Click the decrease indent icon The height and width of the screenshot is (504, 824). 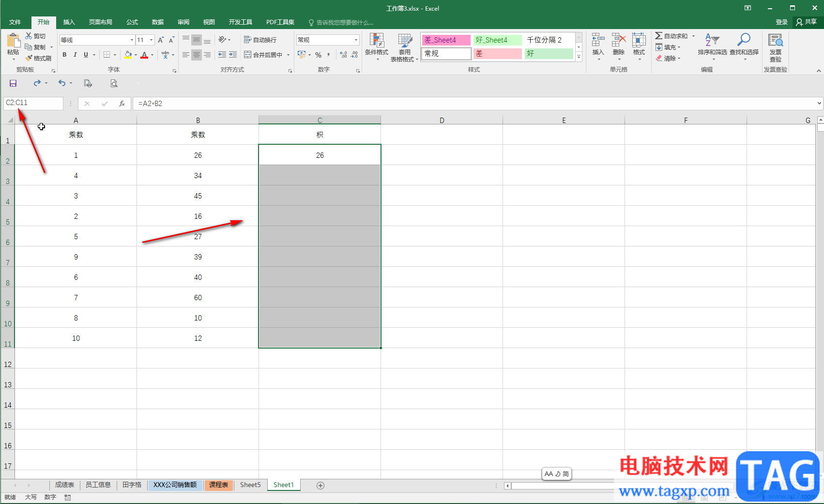point(222,55)
